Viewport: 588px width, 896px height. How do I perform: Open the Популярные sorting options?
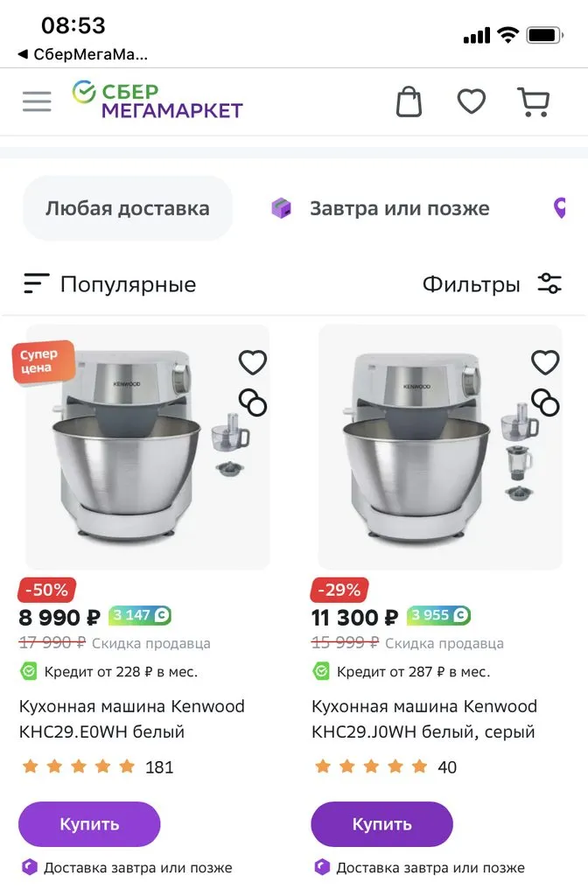point(127,283)
